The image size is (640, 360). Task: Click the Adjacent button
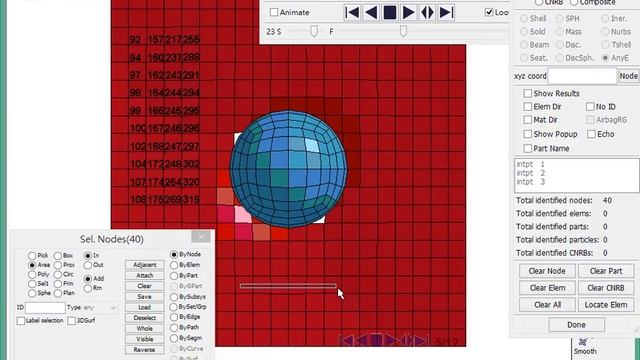click(144, 265)
